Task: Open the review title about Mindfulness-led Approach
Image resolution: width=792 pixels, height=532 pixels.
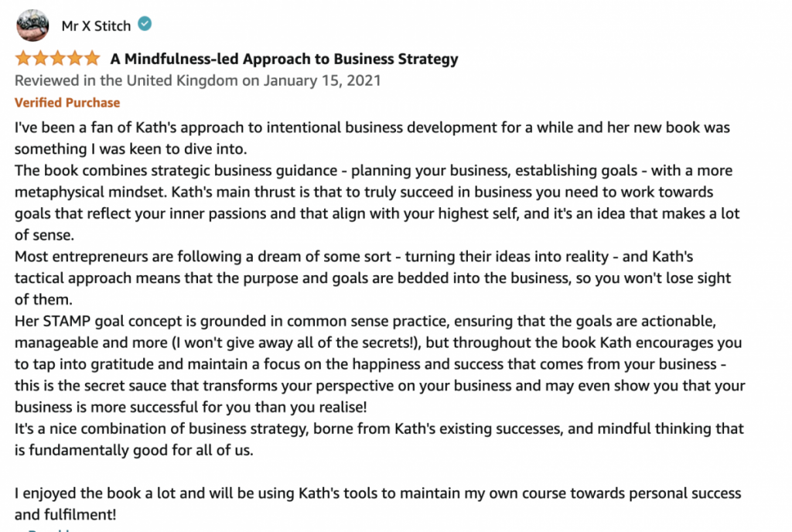Action: tap(285, 59)
